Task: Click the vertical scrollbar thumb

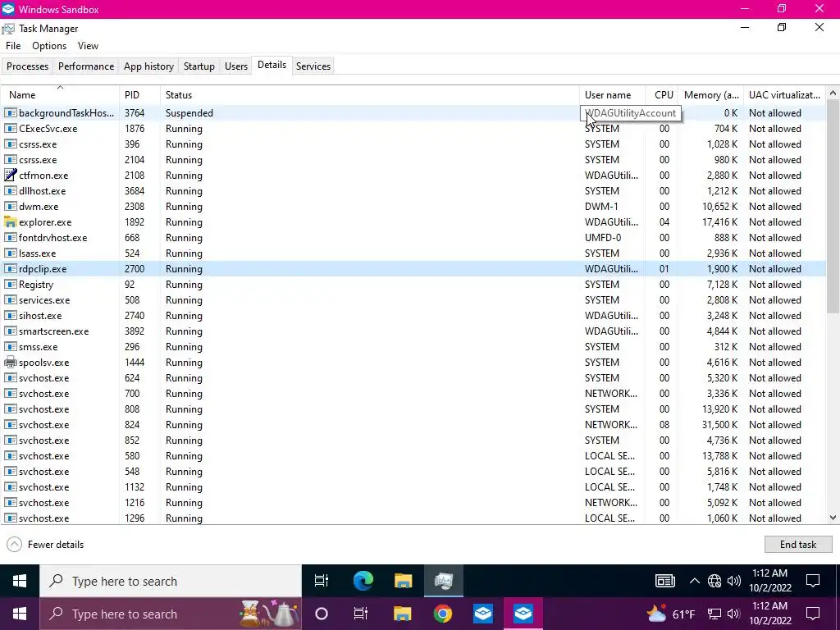Action: click(833, 206)
